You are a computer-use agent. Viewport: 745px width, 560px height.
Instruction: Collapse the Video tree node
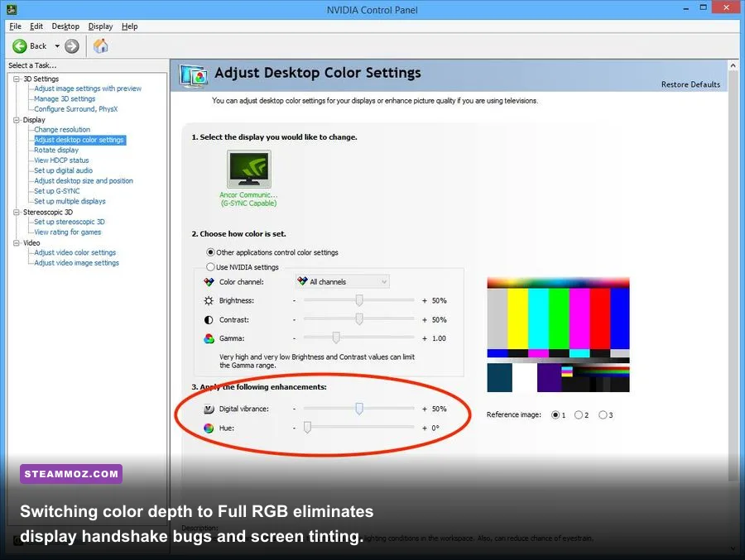click(17, 243)
